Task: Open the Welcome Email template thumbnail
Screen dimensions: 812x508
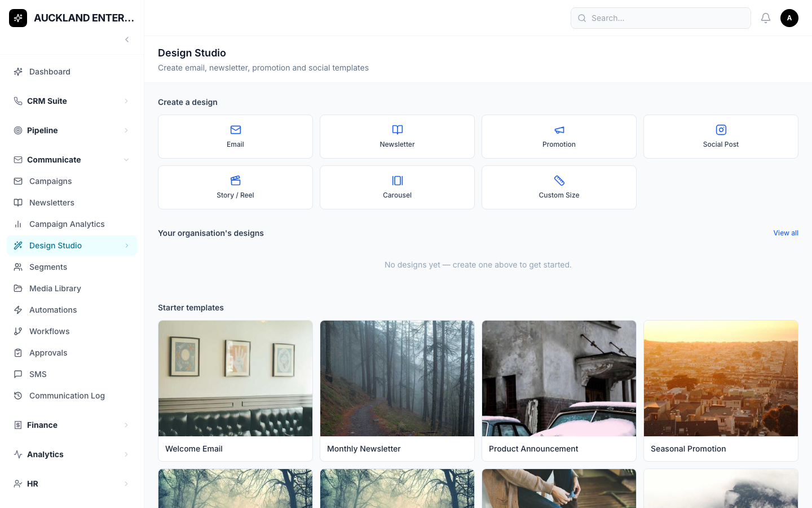Action: point(235,378)
